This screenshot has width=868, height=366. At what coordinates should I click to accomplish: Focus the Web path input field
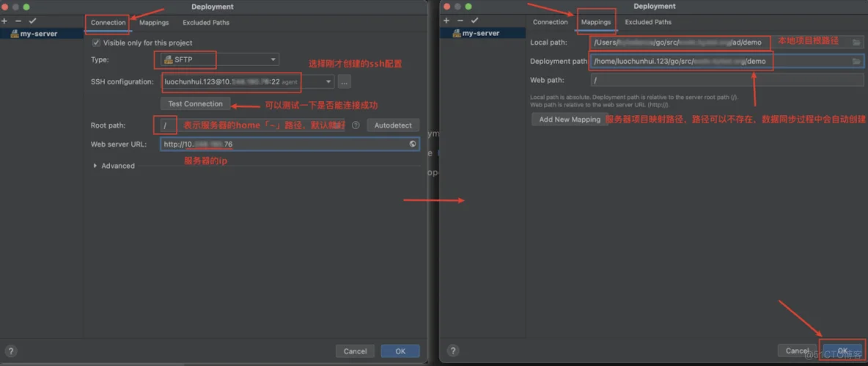point(727,80)
